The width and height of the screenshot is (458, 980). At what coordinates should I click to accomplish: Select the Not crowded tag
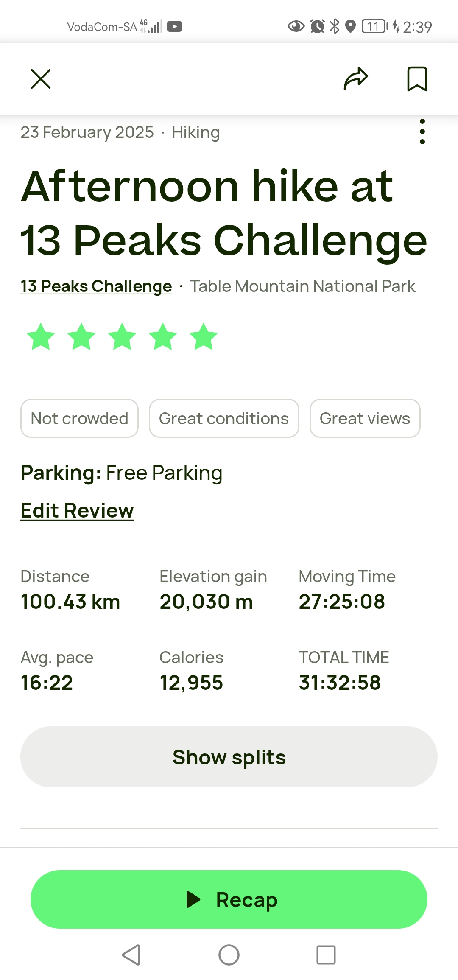79,418
